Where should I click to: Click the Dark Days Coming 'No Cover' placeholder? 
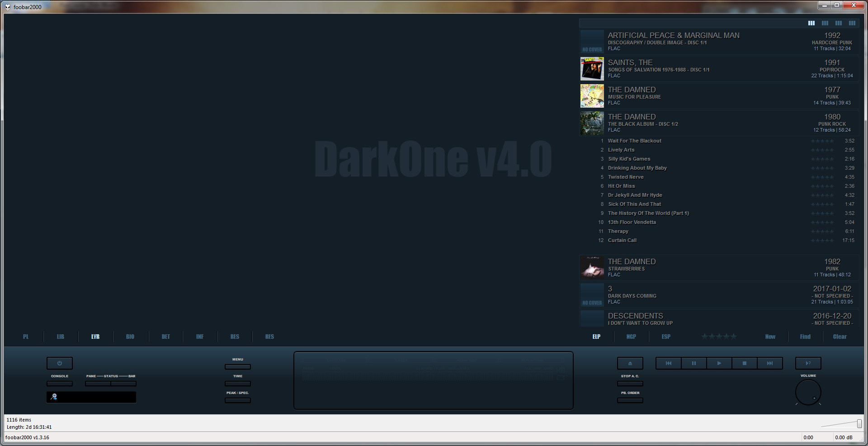[x=592, y=295]
